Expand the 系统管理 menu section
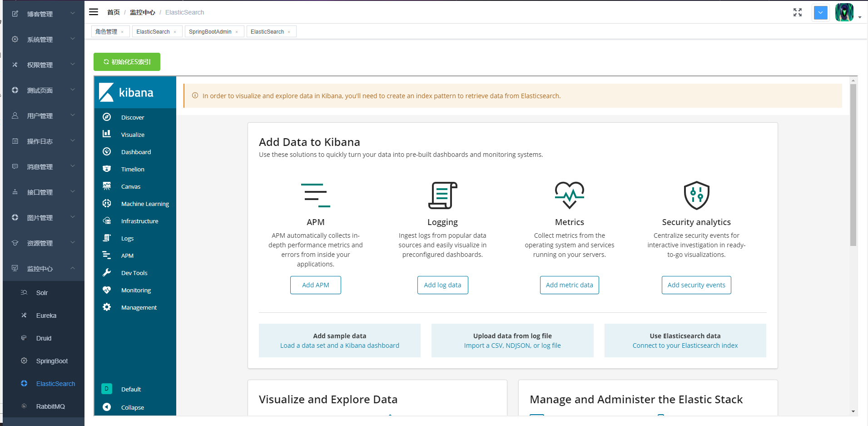 [x=44, y=39]
